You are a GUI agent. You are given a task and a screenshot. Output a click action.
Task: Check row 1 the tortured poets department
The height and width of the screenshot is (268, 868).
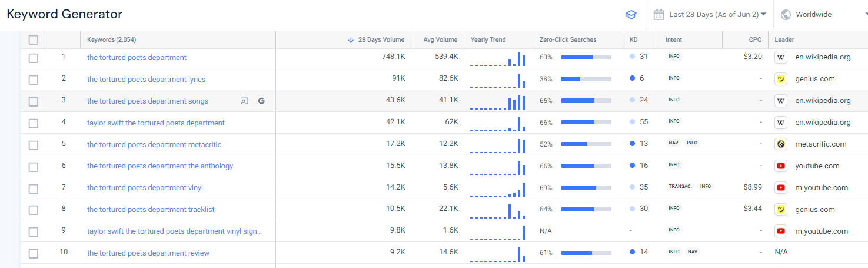pos(34,58)
